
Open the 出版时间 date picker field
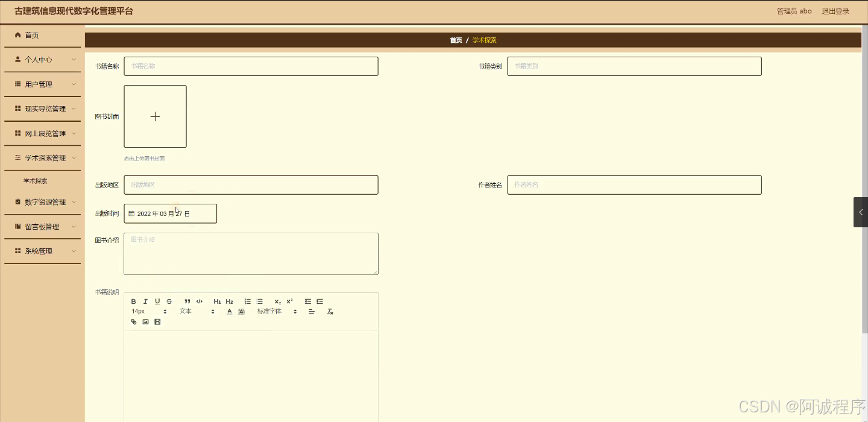pos(170,213)
